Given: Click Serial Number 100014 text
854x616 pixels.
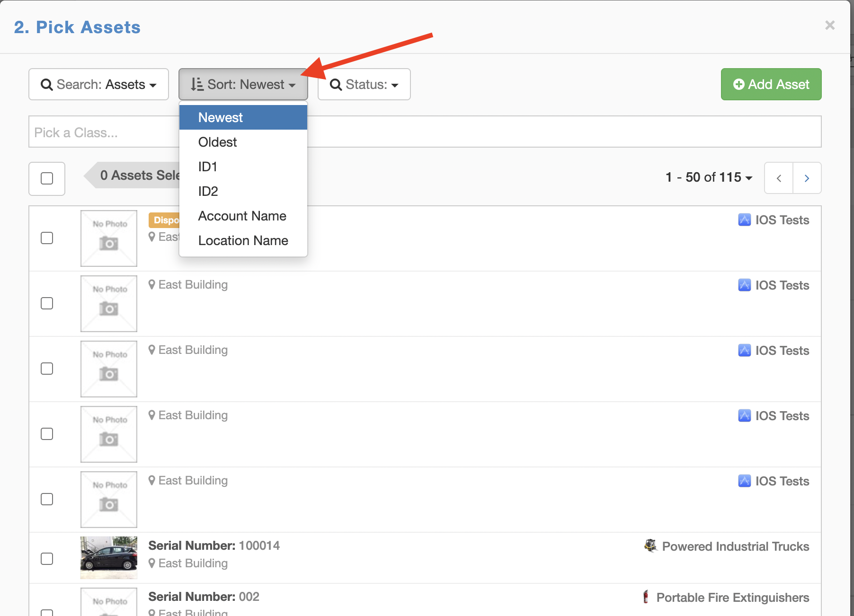Looking at the screenshot, I should [214, 546].
